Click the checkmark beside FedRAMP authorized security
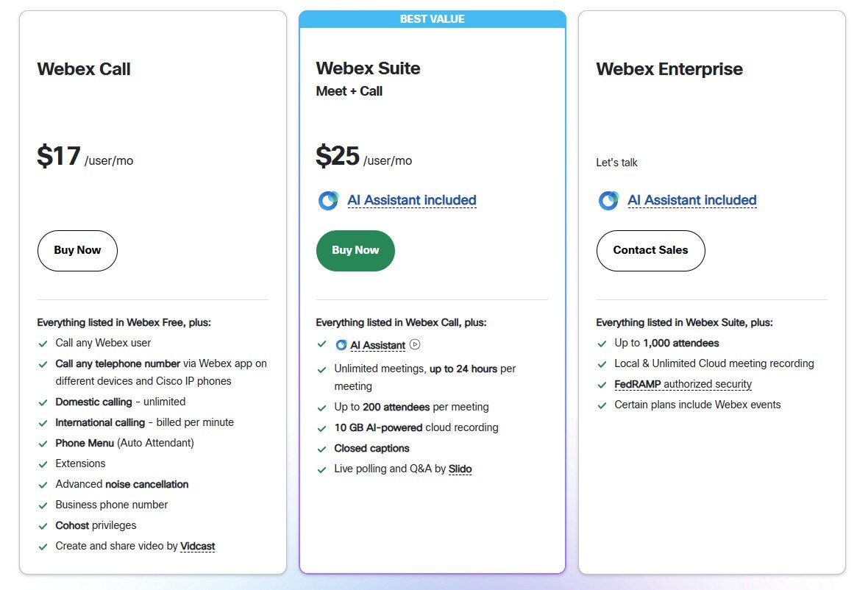Screen dimensions: 868x590 coord(601,384)
